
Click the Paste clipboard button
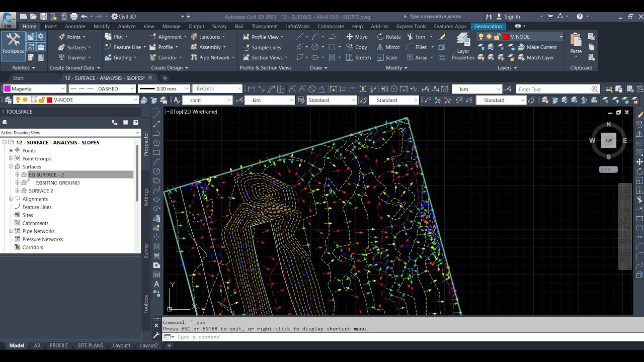[x=576, y=44]
